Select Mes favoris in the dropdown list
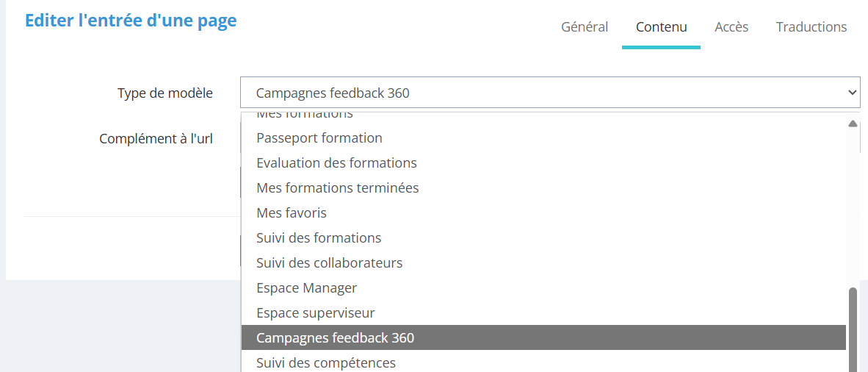 [292, 213]
